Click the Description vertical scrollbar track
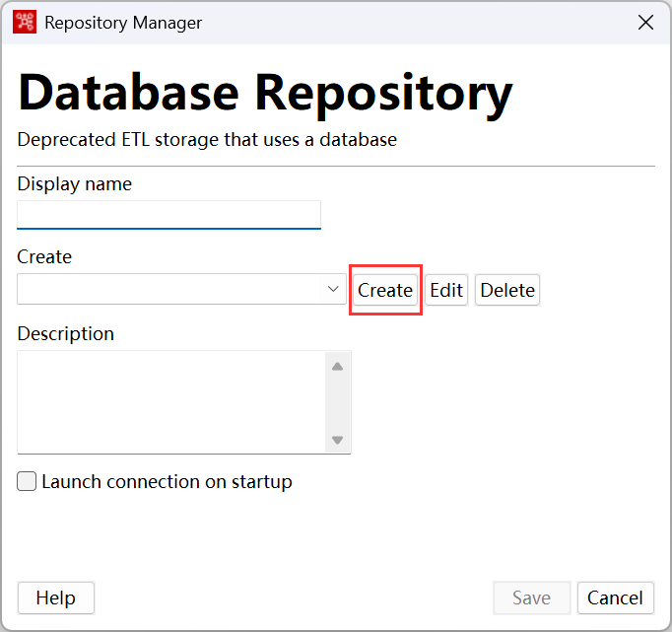This screenshot has height=632, width=672. 338,403
